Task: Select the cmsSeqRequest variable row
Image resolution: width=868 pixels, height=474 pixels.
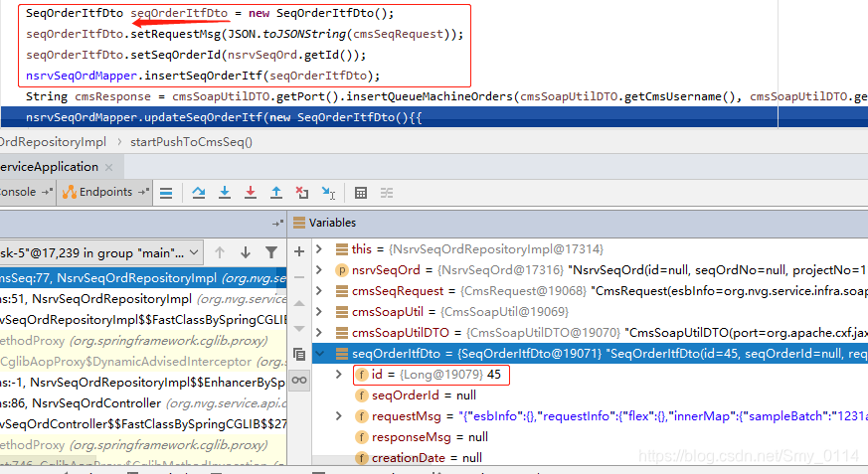Action: pos(590,291)
